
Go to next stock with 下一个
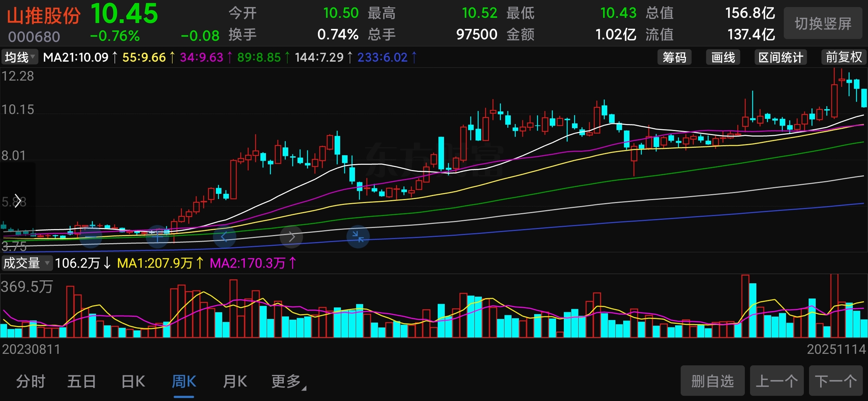[x=835, y=381]
